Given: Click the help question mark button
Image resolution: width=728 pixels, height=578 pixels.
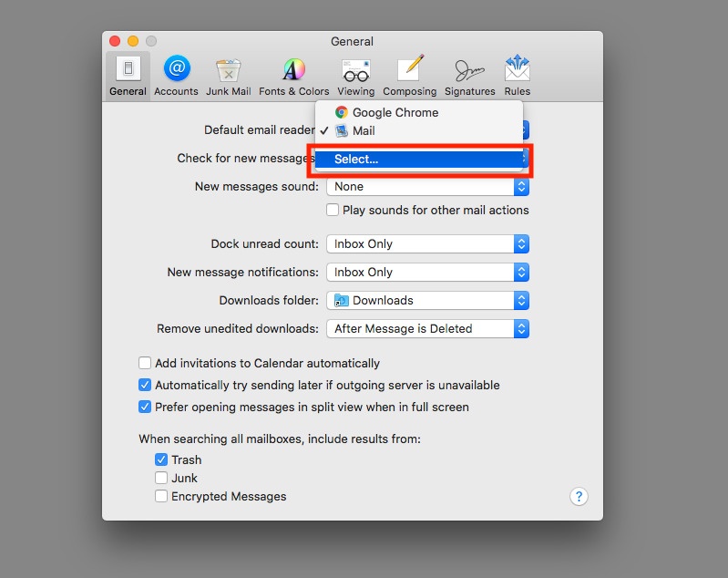Looking at the screenshot, I should coord(579,496).
